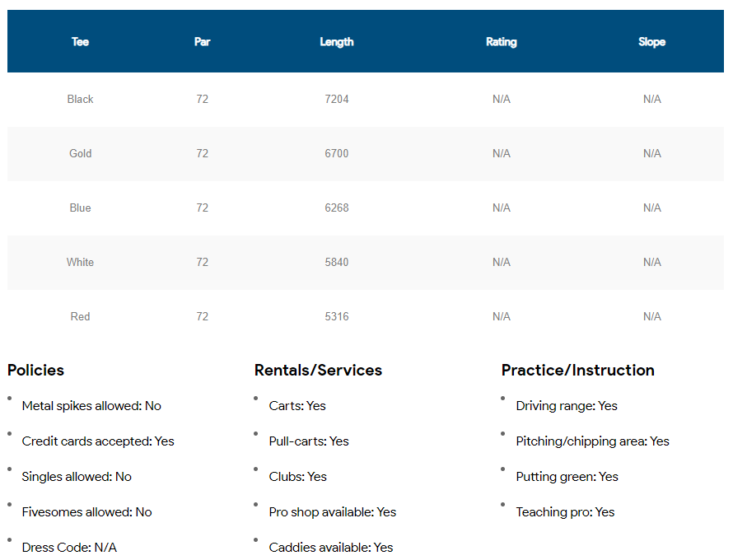This screenshot has height=560, width=733.
Task: Select the Rentals/Services heading
Action: pos(318,371)
